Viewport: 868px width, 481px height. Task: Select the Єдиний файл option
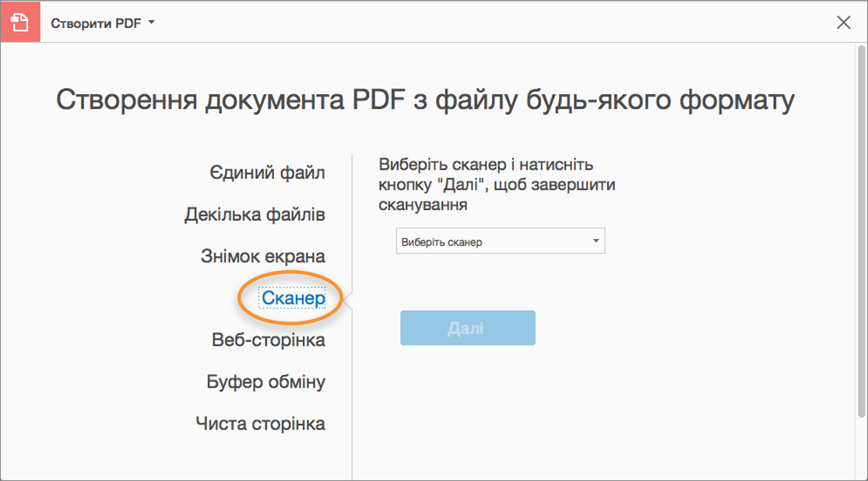[x=267, y=172]
